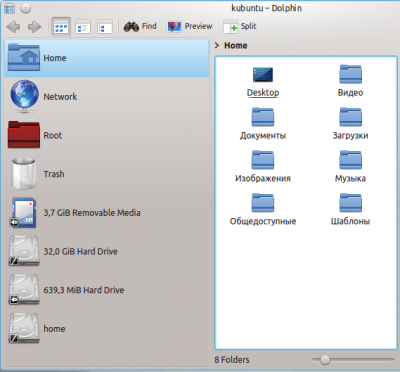Select the Загрузки folder icon

point(350,117)
